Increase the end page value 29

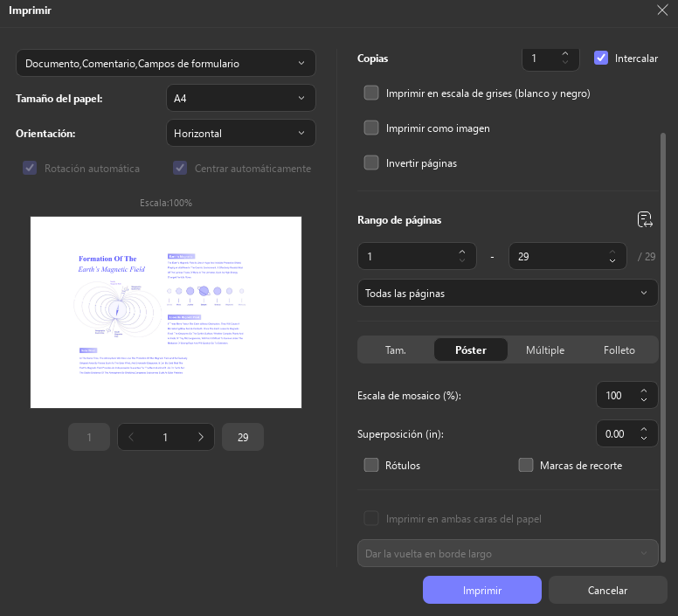point(612,252)
